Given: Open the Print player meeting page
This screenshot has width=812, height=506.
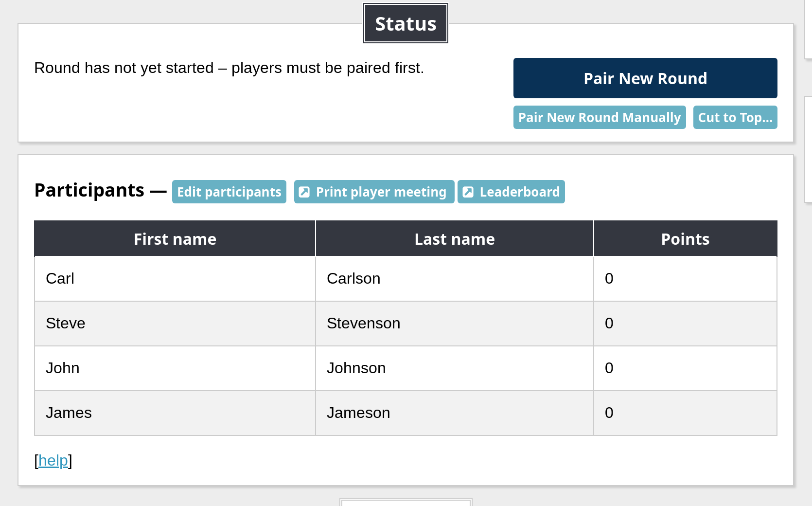Looking at the screenshot, I should (381, 192).
